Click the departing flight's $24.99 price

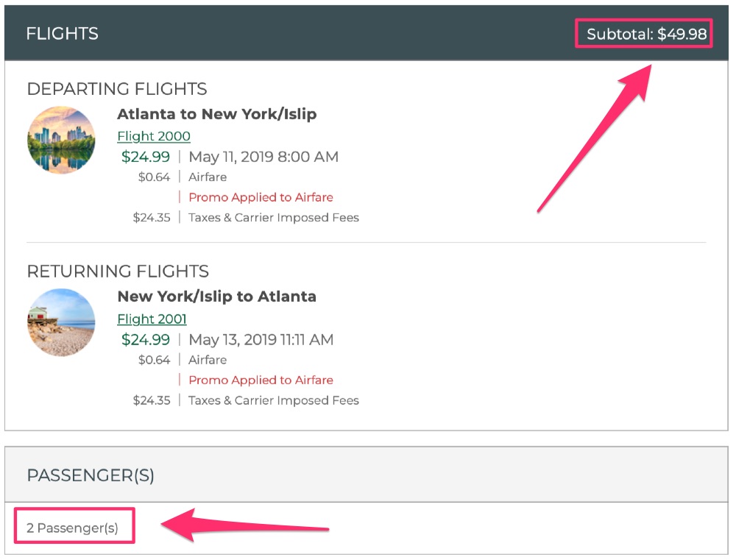(146, 157)
